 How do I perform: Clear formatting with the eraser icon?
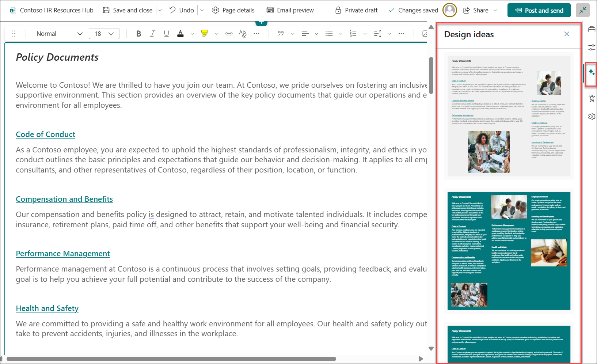pos(242,33)
